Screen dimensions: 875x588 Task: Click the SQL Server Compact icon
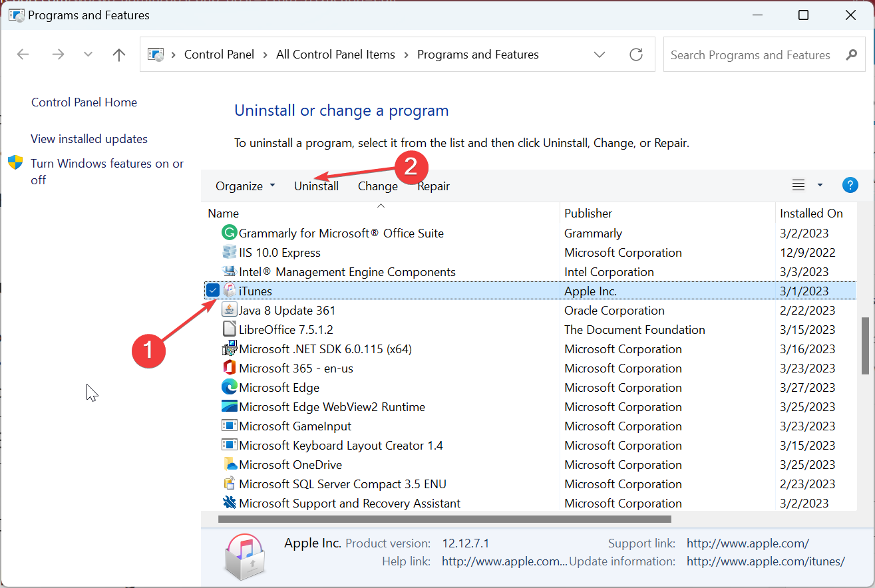pyautogui.click(x=229, y=484)
